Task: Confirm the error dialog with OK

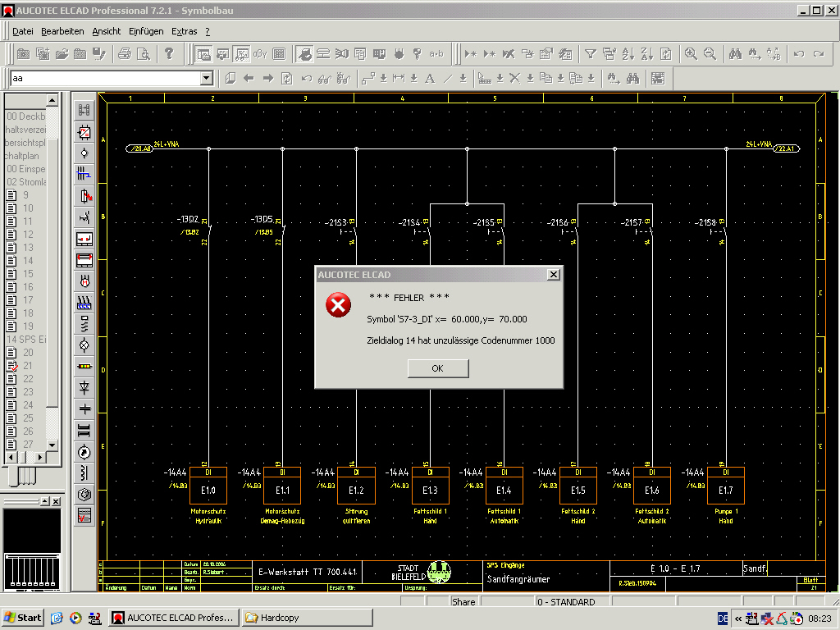Action: [x=438, y=368]
